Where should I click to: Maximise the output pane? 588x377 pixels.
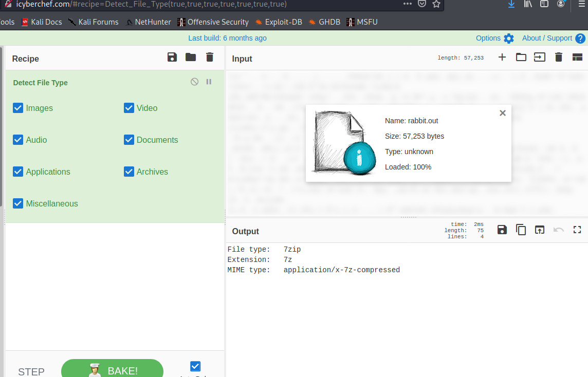[577, 230]
